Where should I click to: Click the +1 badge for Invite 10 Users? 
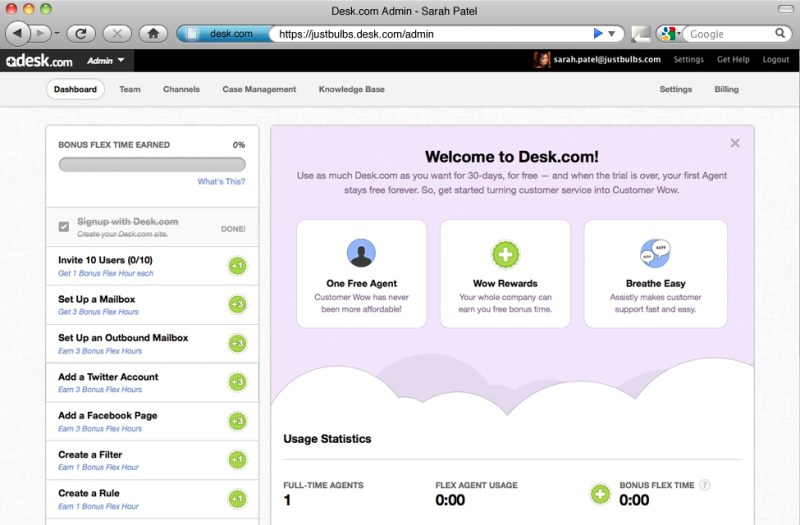coord(237,266)
